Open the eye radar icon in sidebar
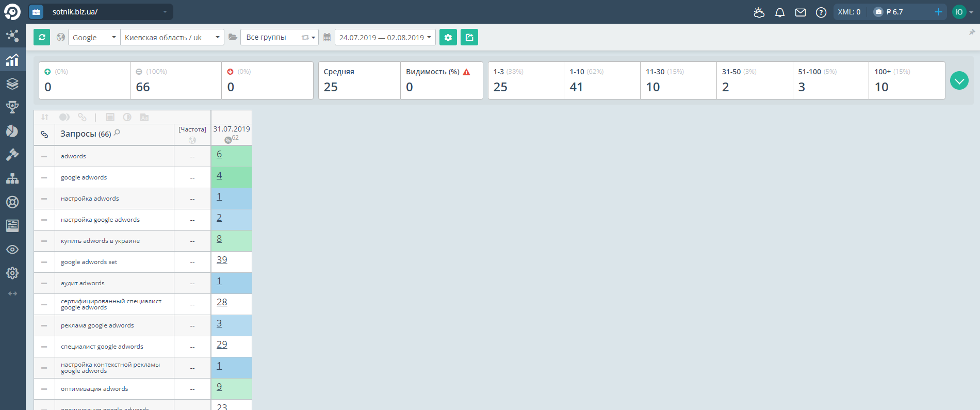The width and height of the screenshot is (980, 410). (12, 250)
